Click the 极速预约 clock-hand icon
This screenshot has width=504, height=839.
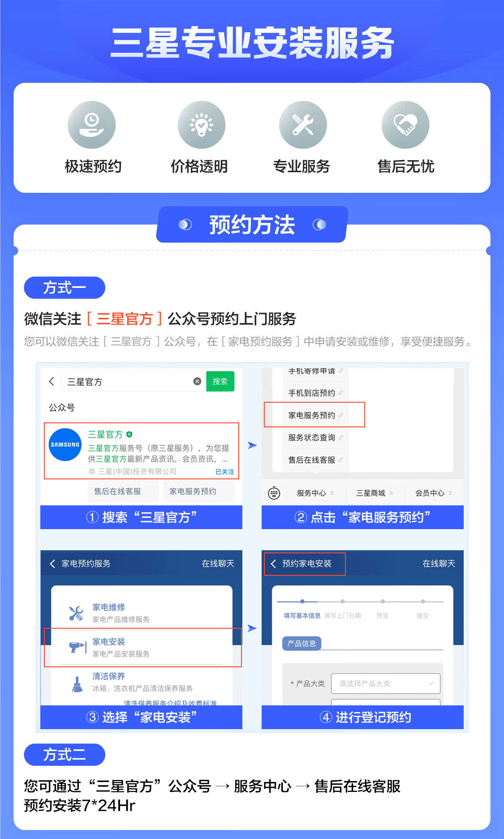(92, 125)
